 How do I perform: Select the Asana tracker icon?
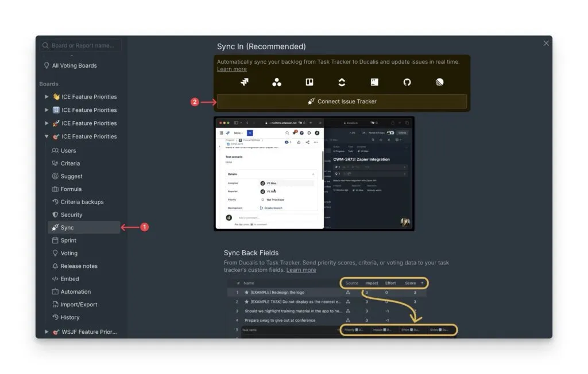[277, 82]
